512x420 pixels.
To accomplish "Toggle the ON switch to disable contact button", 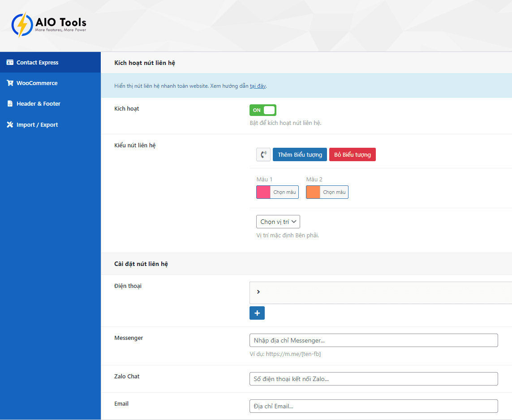I will point(263,110).
